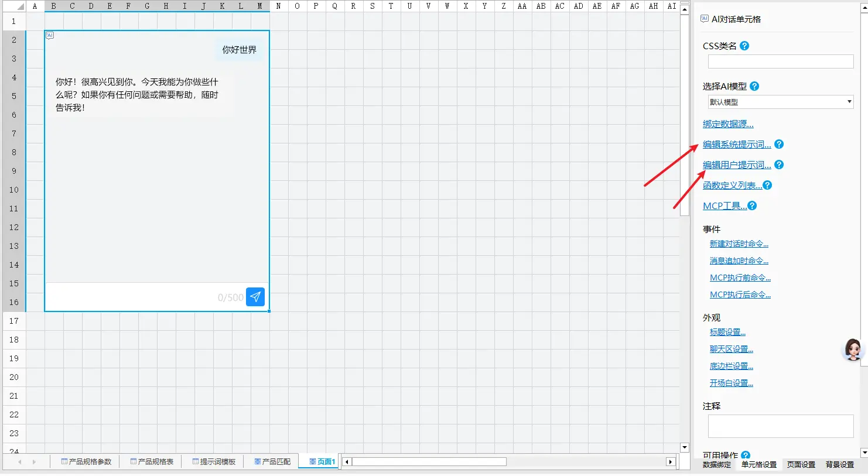
Task: Click the 你好世界 chat bubble
Action: pos(239,50)
